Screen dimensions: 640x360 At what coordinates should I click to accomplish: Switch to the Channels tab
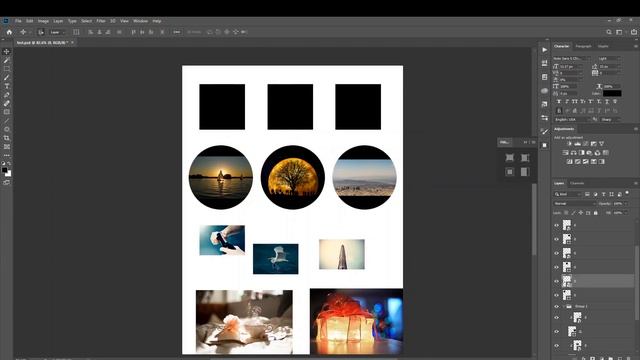pyautogui.click(x=577, y=183)
